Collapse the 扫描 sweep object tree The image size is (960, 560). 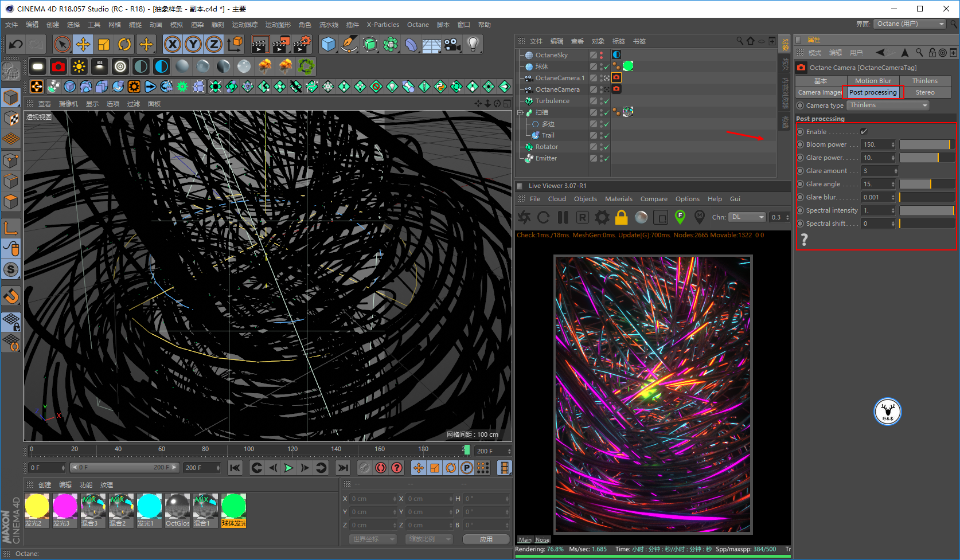point(520,112)
